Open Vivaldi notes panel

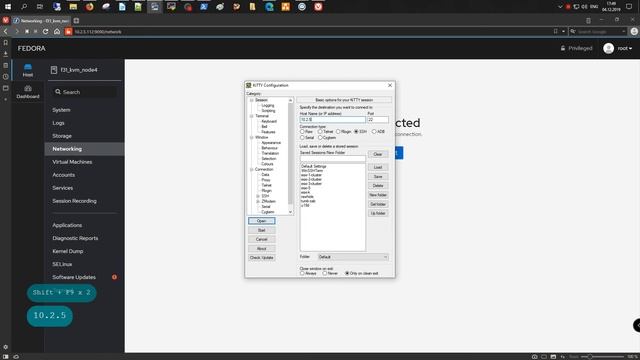coord(6,65)
